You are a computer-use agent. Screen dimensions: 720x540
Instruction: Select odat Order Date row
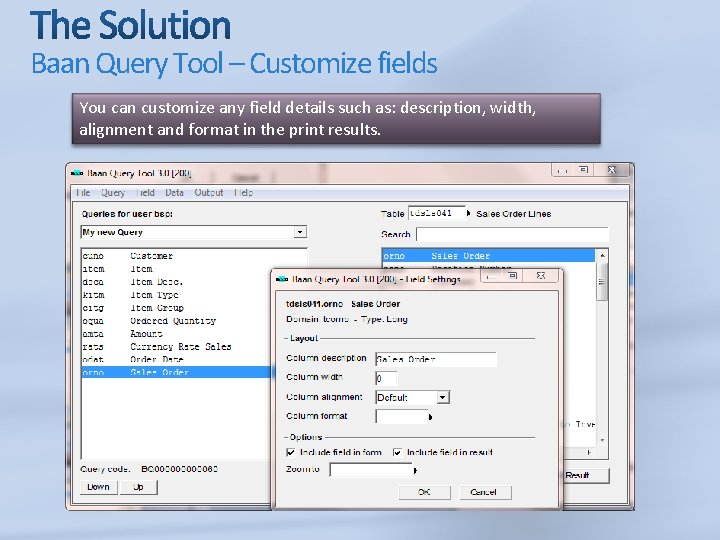click(176, 359)
